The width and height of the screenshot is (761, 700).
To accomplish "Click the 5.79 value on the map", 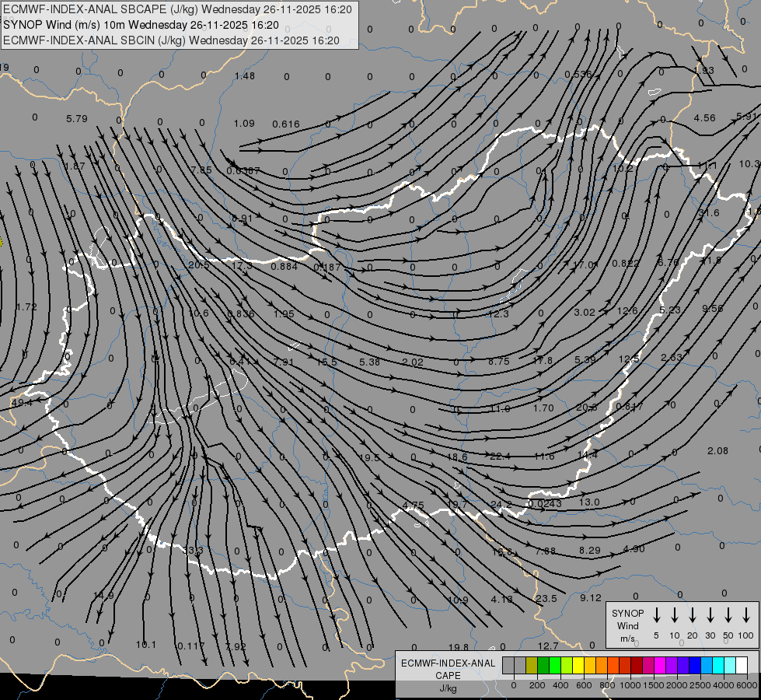I will pyautogui.click(x=77, y=118).
